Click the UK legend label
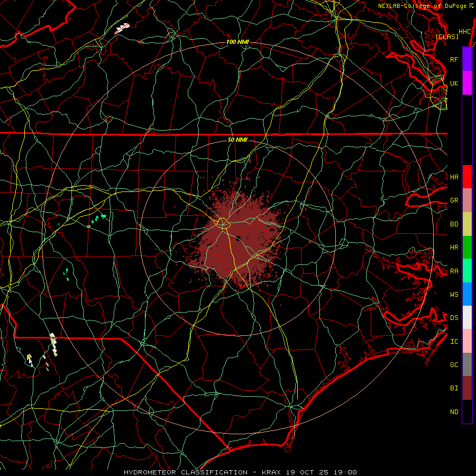 (454, 83)
